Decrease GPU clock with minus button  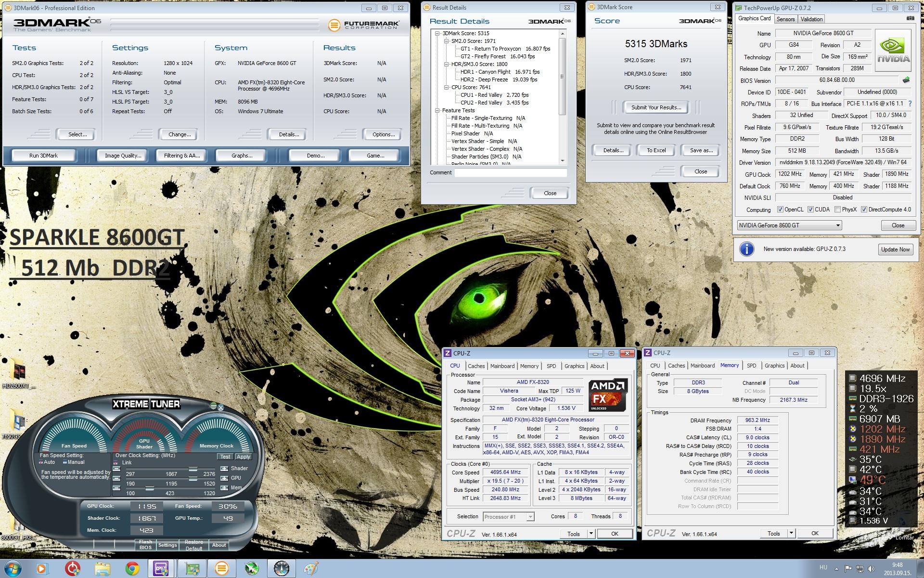(x=116, y=478)
